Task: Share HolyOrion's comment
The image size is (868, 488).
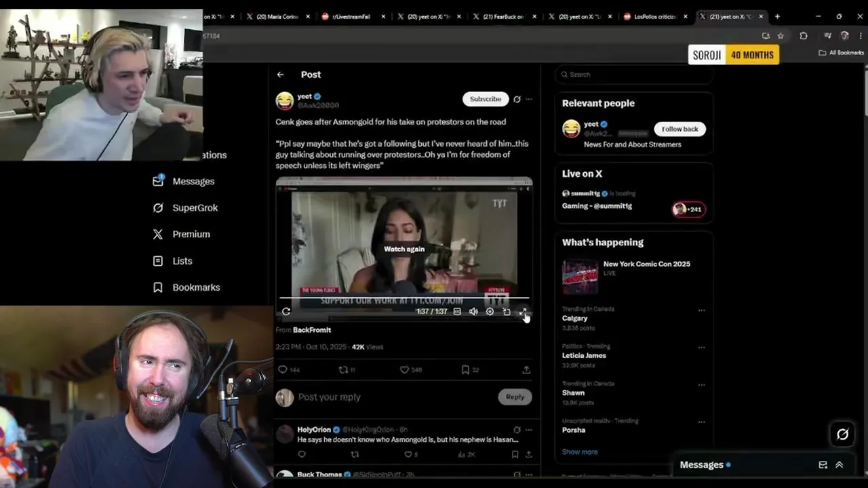Action: click(x=528, y=454)
